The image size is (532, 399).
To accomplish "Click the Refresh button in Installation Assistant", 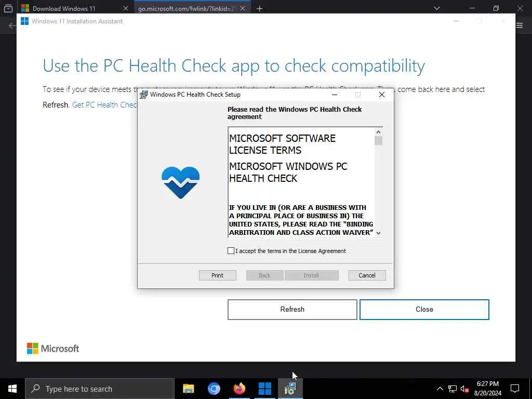I will pos(292,309).
